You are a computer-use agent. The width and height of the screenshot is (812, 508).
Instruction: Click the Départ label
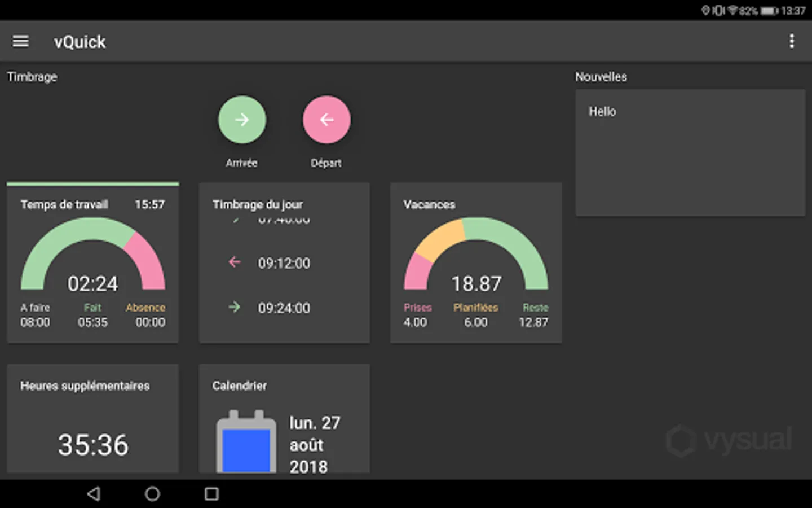coord(326,163)
